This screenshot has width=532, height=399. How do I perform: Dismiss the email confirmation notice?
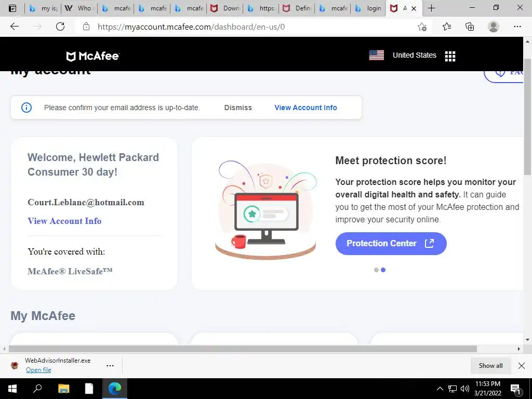238,108
